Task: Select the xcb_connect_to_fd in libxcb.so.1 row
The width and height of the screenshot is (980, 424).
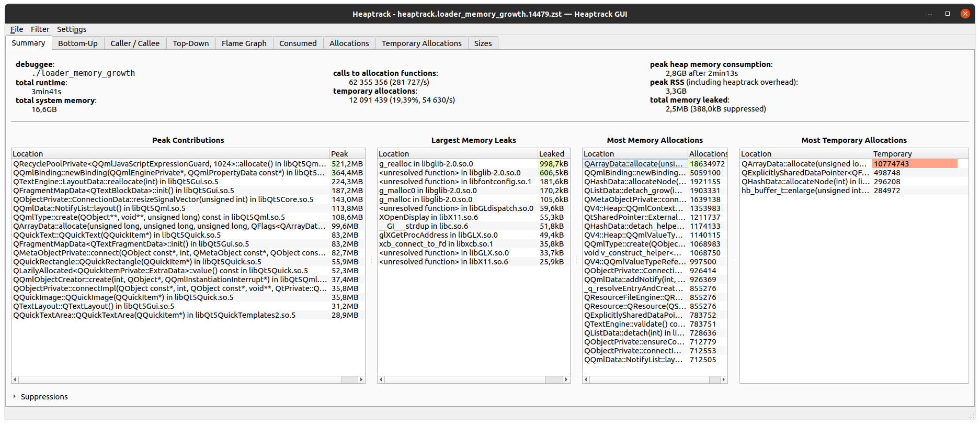Action: (x=474, y=244)
